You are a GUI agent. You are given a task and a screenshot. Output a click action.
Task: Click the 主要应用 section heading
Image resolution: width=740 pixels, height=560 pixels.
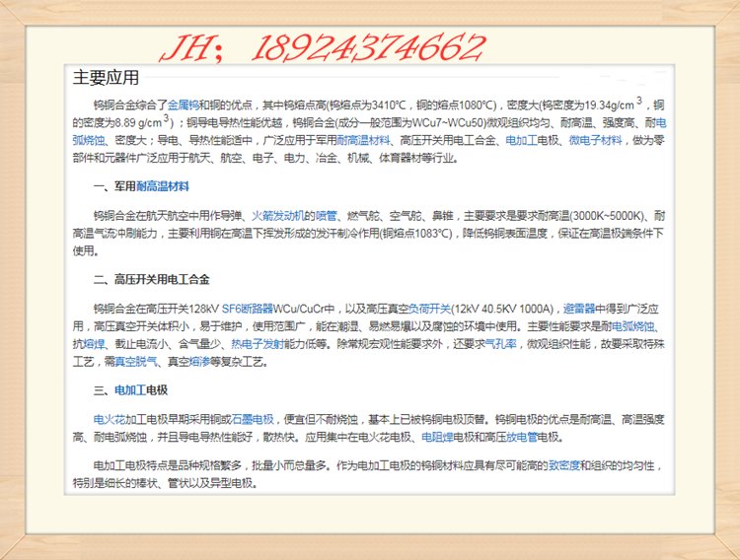tap(107, 78)
